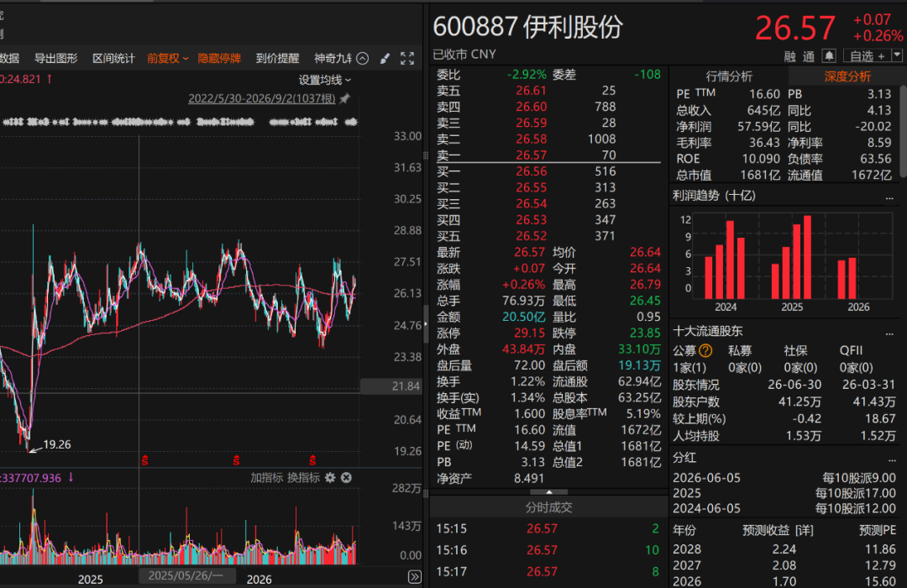907x588 pixels.
Task: Click the 融 margin trading tag
Action: tap(790, 57)
